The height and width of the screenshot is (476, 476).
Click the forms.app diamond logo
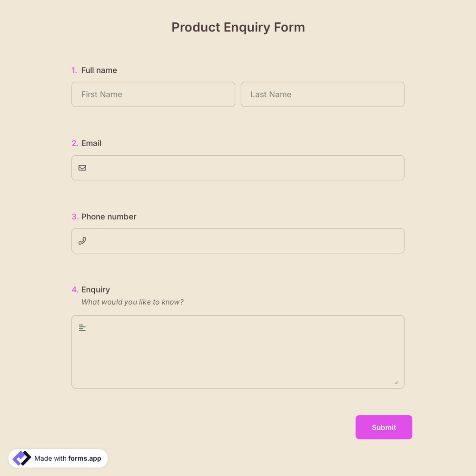pyautogui.click(x=21, y=458)
